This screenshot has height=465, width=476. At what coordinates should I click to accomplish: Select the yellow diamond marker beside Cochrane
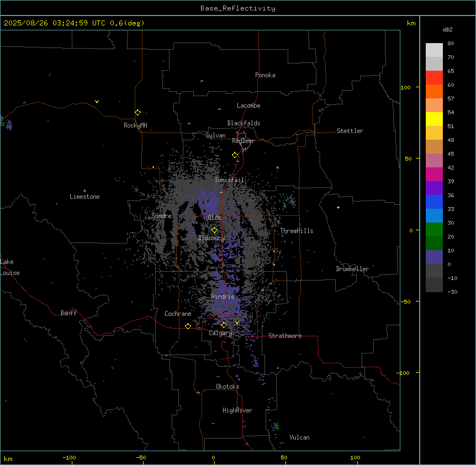(x=188, y=326)
